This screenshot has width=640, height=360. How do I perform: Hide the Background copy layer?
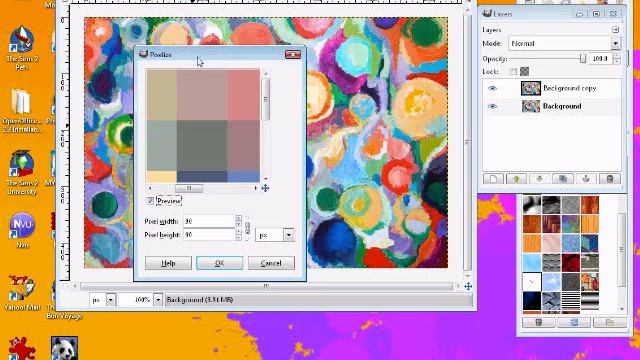tap(492, 88)
